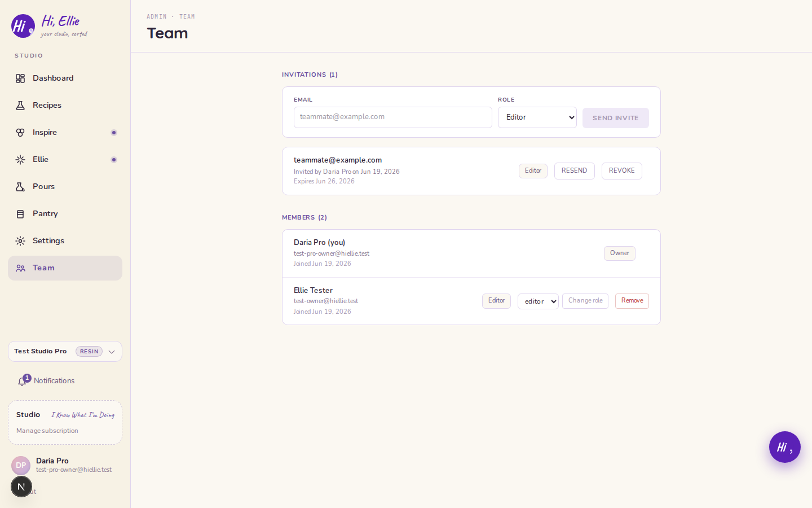Open Settings from the sidebar
This screenshot has height=508, width=812.
click(x=65, y=241)
